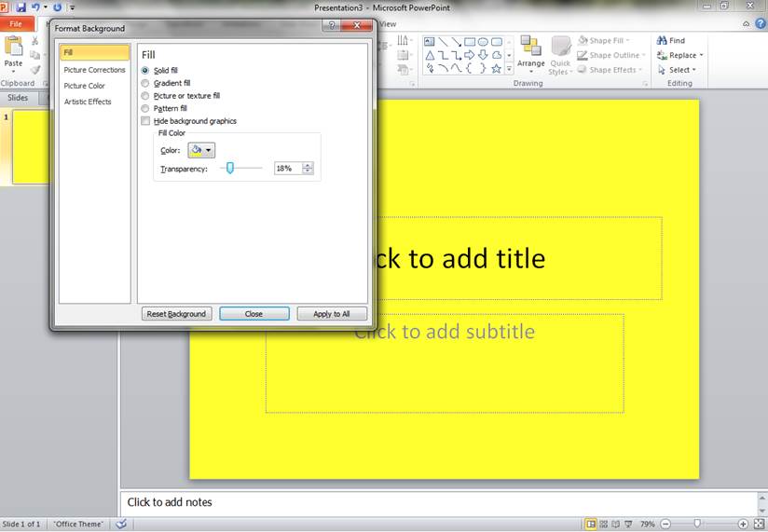The height and width of the screenshot is (532, 768).
Task: Open the File tab
Action: click(16, 23)
